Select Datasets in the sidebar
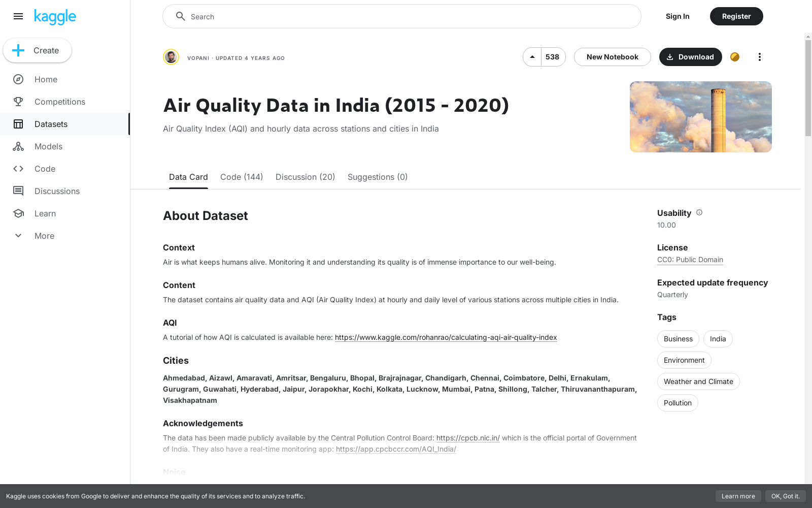Image resolution: width=812 pixels, height=508 pixels. click(65, 124)
